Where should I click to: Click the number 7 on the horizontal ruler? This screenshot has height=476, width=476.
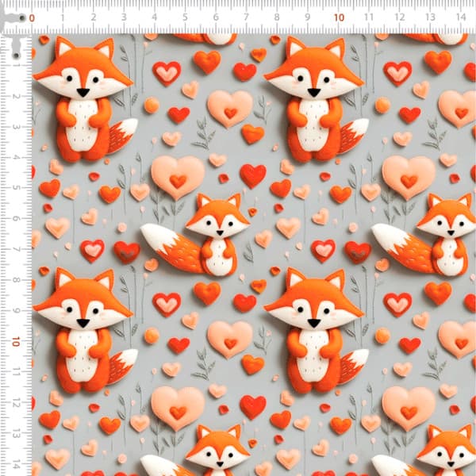click(246, 17)
